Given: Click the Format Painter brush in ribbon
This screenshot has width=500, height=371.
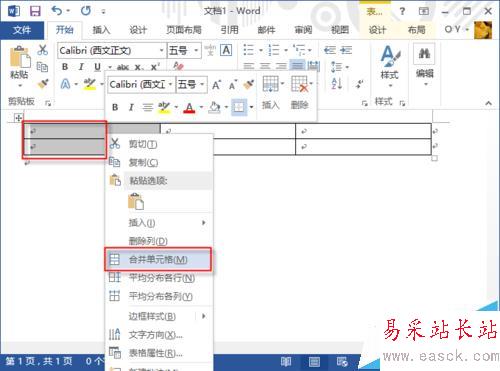Looking at the screenshot, I should coord(43,83).
